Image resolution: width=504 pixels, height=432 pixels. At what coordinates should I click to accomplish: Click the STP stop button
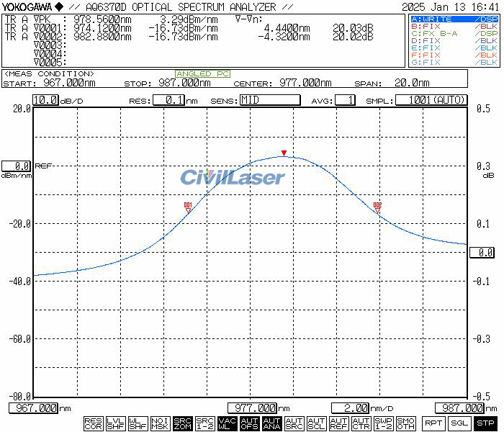pos(486,423)
